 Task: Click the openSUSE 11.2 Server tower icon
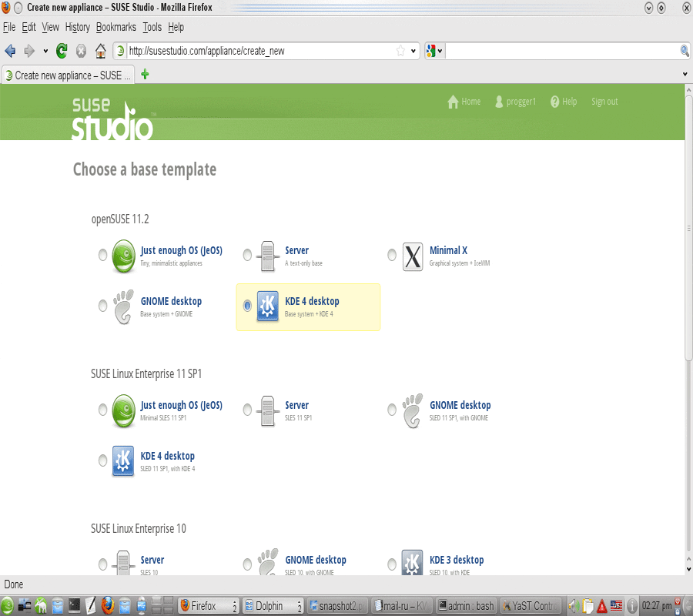(x=267, y=256)
